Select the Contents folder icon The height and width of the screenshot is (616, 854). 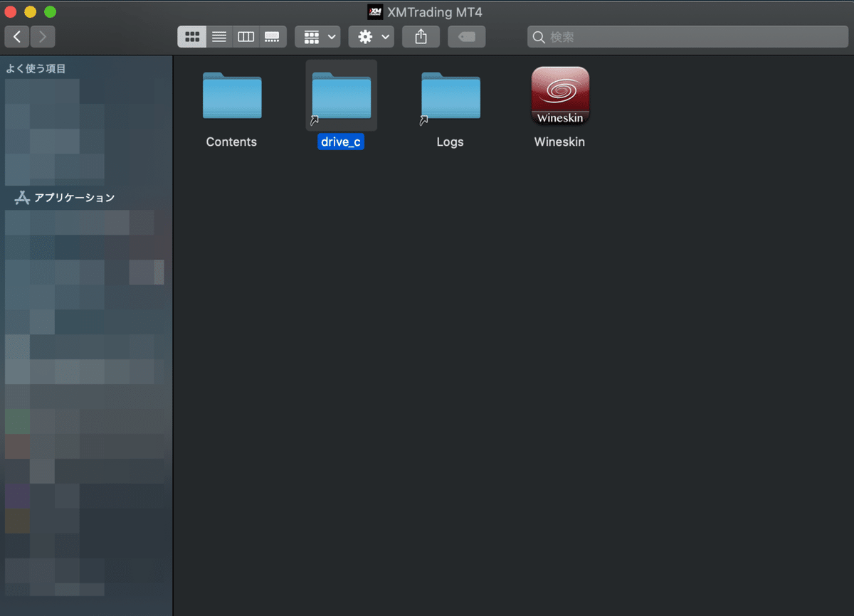[232, 95]
